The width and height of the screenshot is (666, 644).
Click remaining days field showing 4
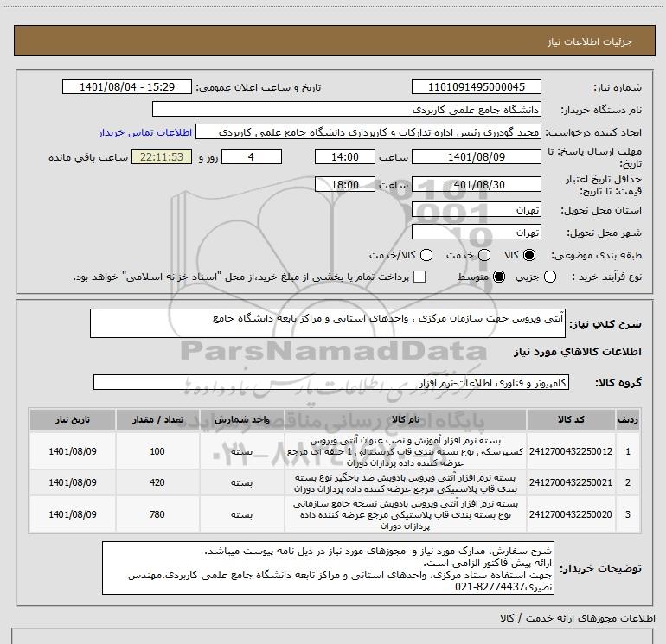[x=252, y=156]
